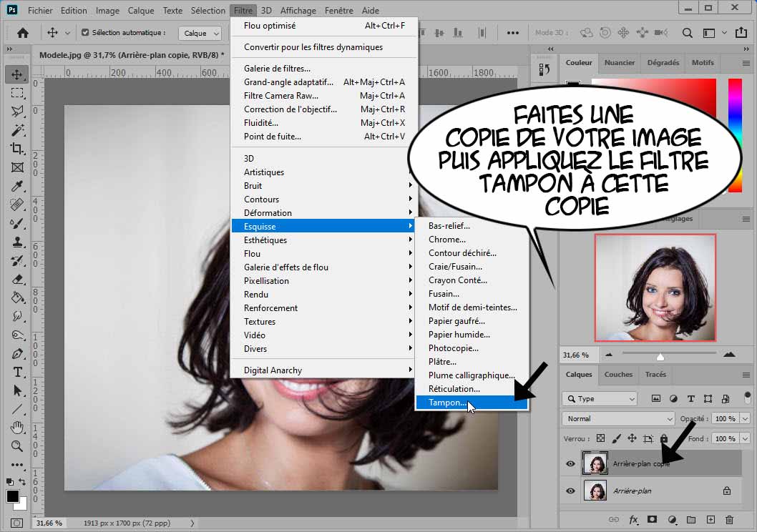Image resolution: width=757 pixels, height=532 pixels.
Task: Switch to the Nuancier tab
Action: pos(620,63)
